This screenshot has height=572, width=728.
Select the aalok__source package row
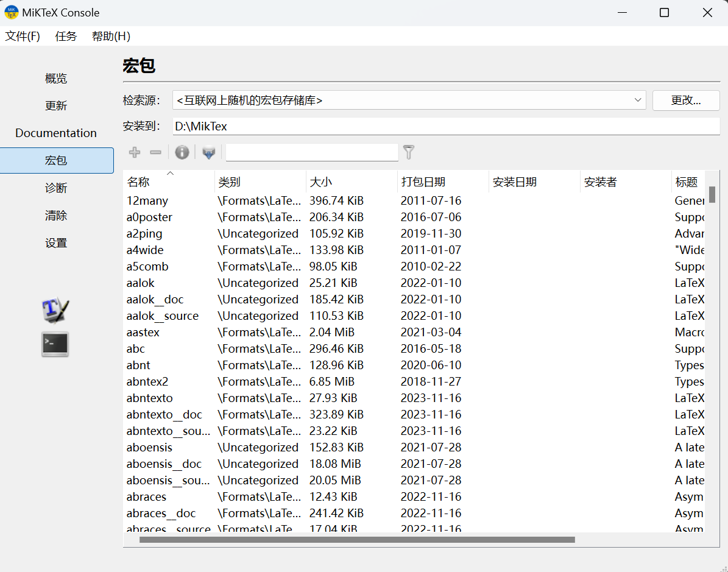[x=414, y=316]
